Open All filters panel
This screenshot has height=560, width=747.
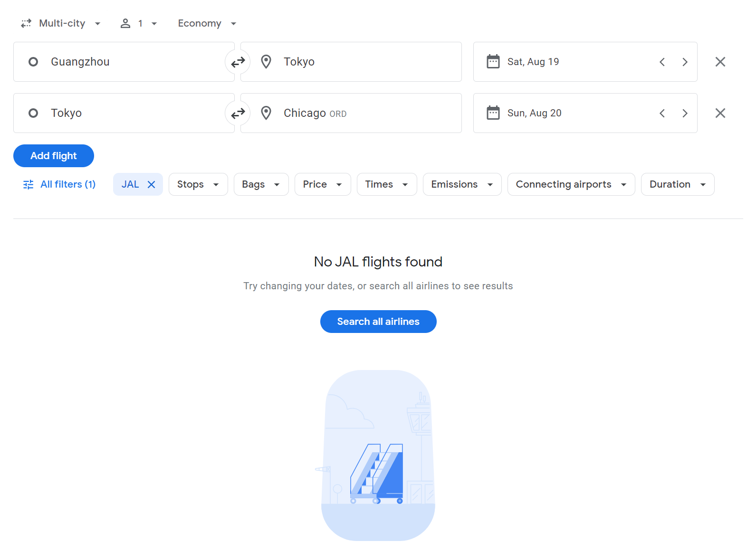(59, 184)
